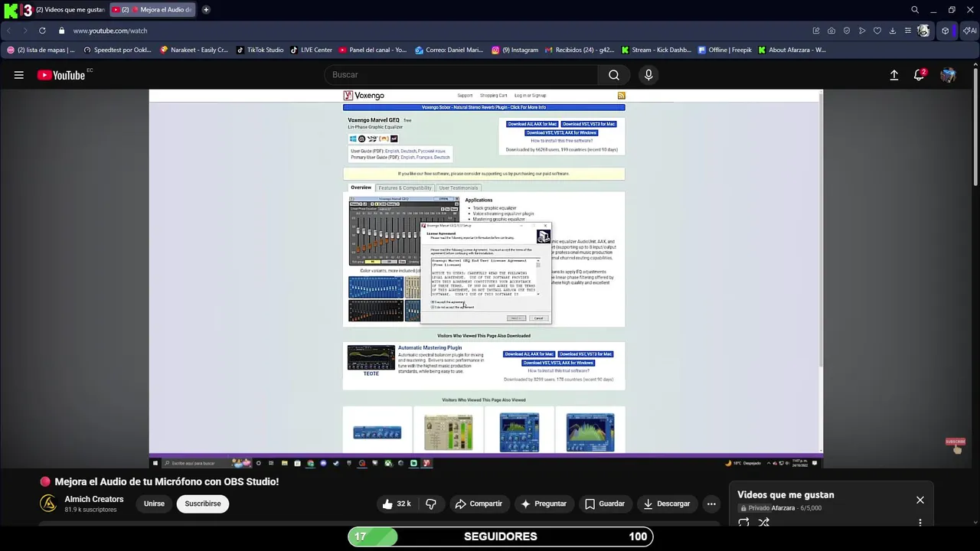Viewport: 980px width, 551px height.
Task: Open Offline Freepik bookmark
Action: (x=725, y=50)
